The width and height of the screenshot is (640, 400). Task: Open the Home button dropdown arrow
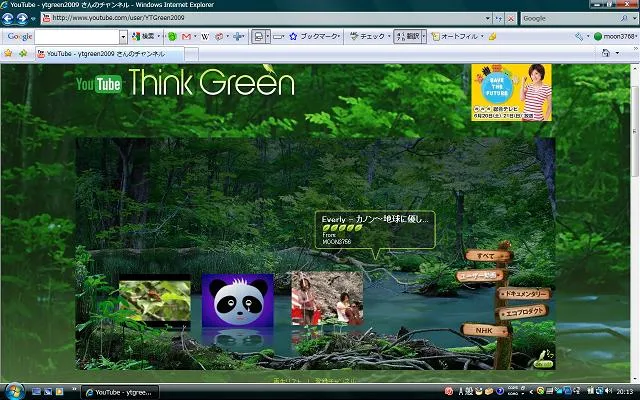(x=617, y=53)
